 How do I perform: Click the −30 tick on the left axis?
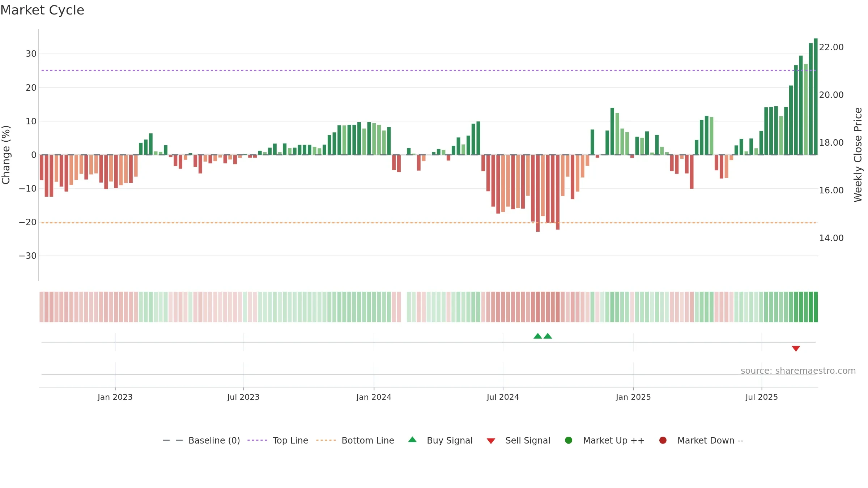point(28,256)
